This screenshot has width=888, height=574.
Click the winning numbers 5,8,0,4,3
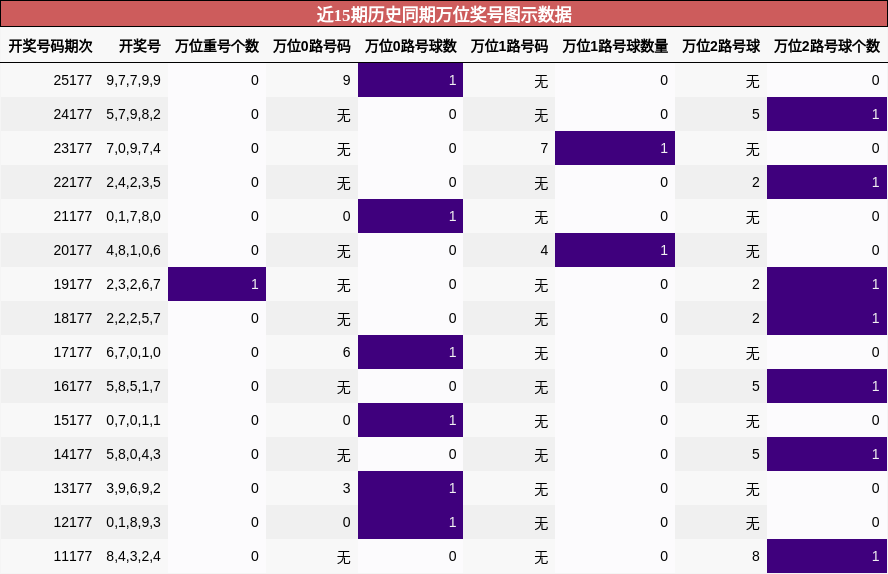(x=134, y=454)
